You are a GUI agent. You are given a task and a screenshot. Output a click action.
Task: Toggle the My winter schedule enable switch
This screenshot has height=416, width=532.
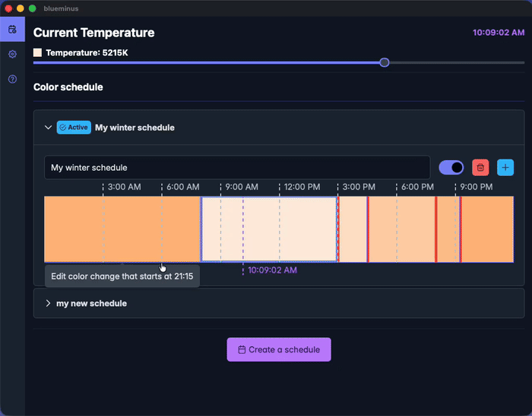point(451,167)
